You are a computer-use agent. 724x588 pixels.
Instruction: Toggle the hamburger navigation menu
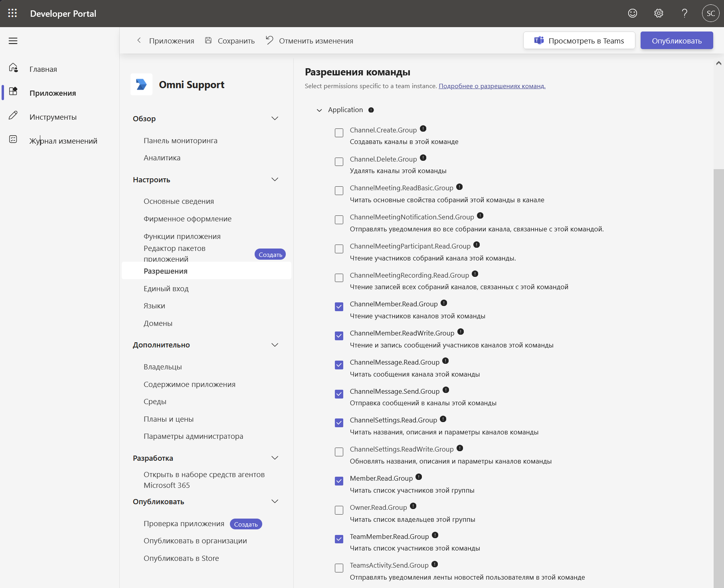pyautogui.click(x=13, y=41)
